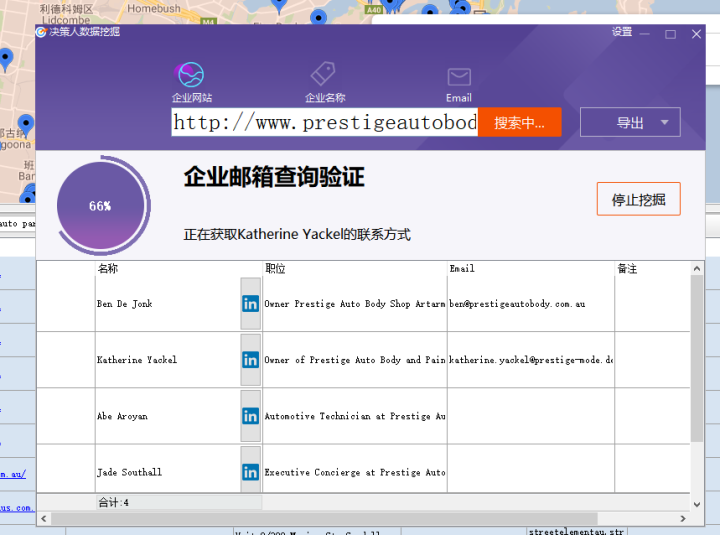Image resolution: width=720 pixels, height=535 pixels.
Task: Click the 备注 column header
Action: 652,269
